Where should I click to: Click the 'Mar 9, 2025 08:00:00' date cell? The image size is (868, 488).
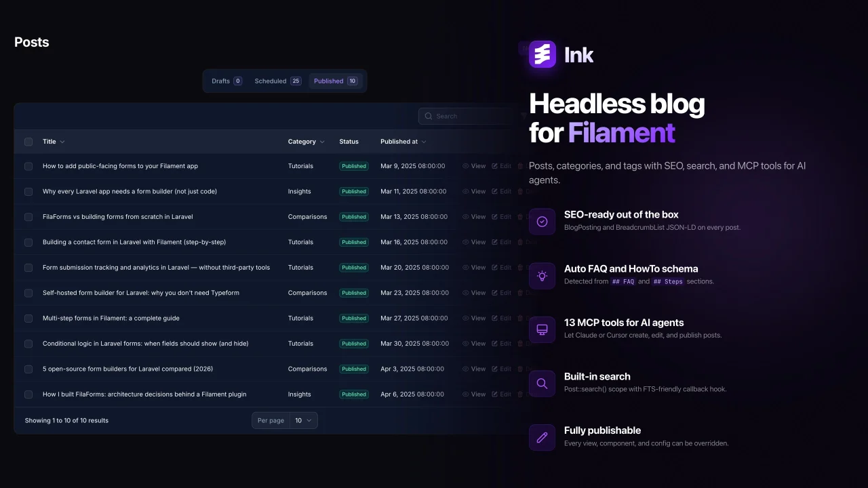[x=413, y=166]
